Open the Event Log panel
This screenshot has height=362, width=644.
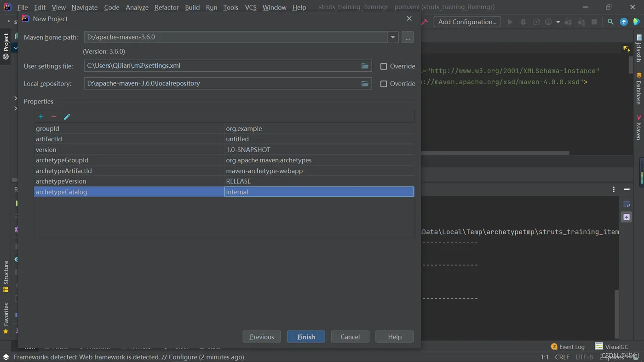[568, 347]
